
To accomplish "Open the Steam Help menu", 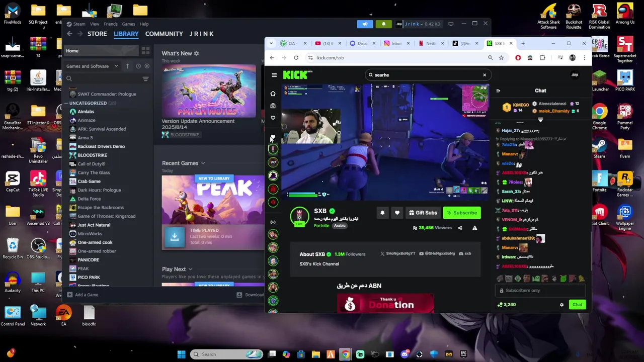I will point(144,24).
